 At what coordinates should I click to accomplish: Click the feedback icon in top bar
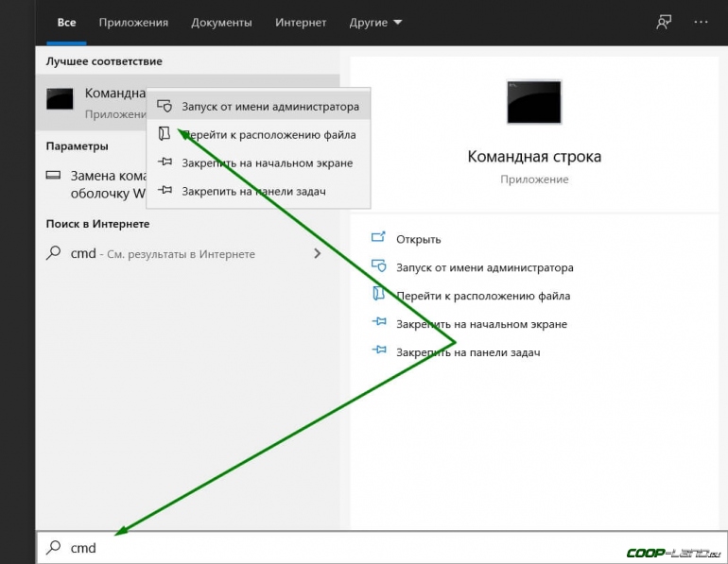pos(664,22)
